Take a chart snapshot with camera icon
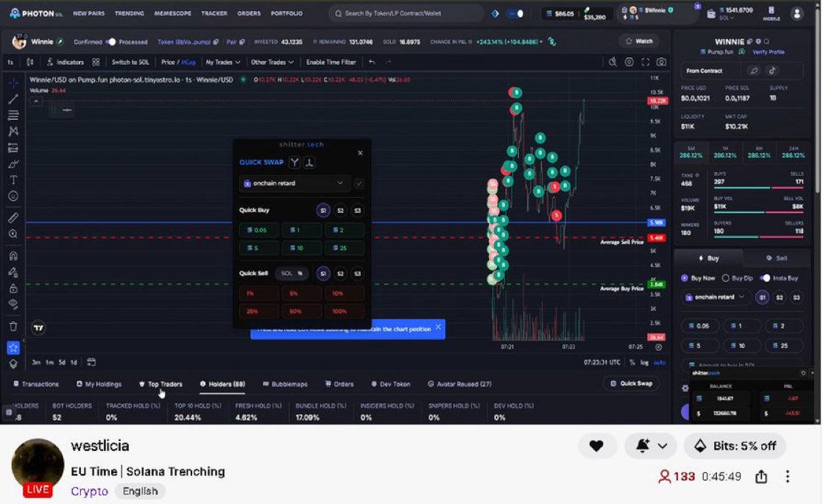 [x=661, y=62]
